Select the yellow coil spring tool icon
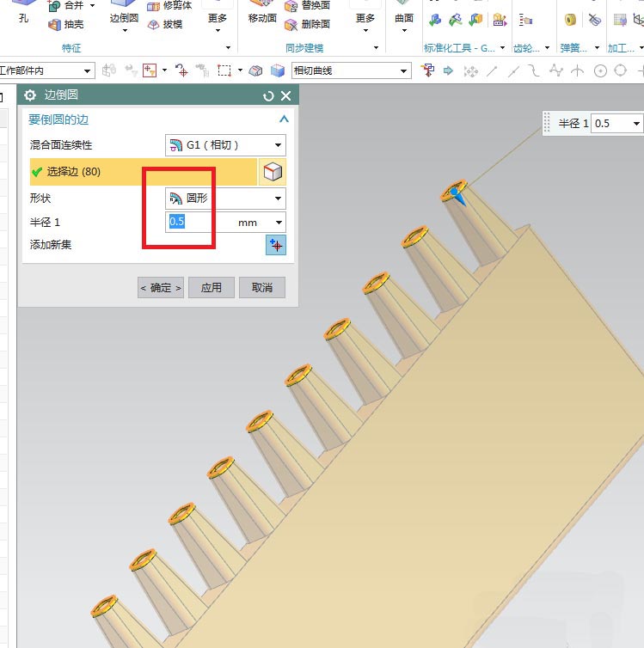The width and height of the screenshot is (644, 648). pyautogui.click(x=571, y=20)
